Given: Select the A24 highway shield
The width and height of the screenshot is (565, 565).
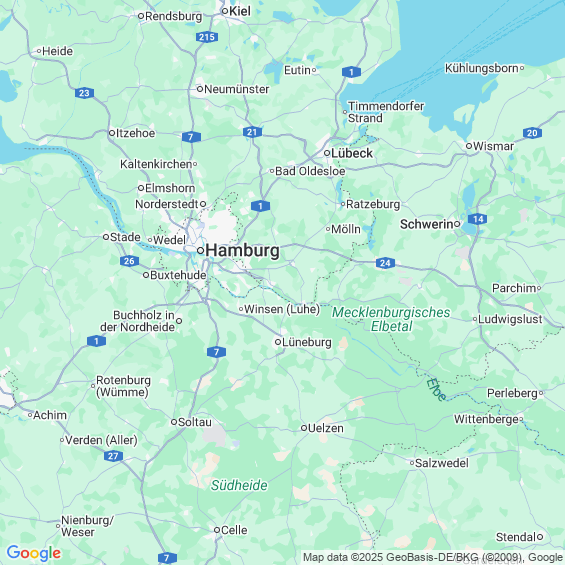Looking at the screenshot, I should 385,263.
